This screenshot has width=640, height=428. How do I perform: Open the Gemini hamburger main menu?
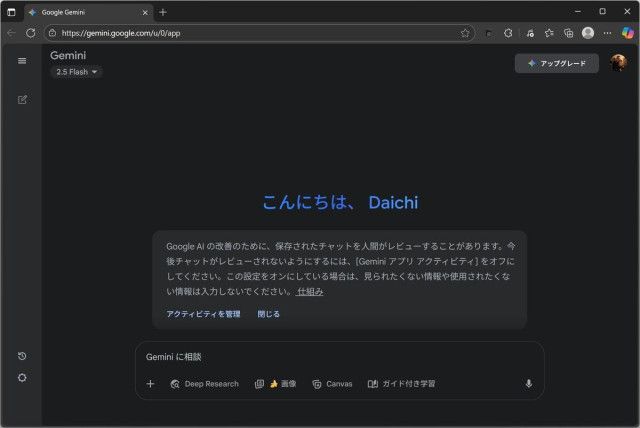click(x=22, y=61)
